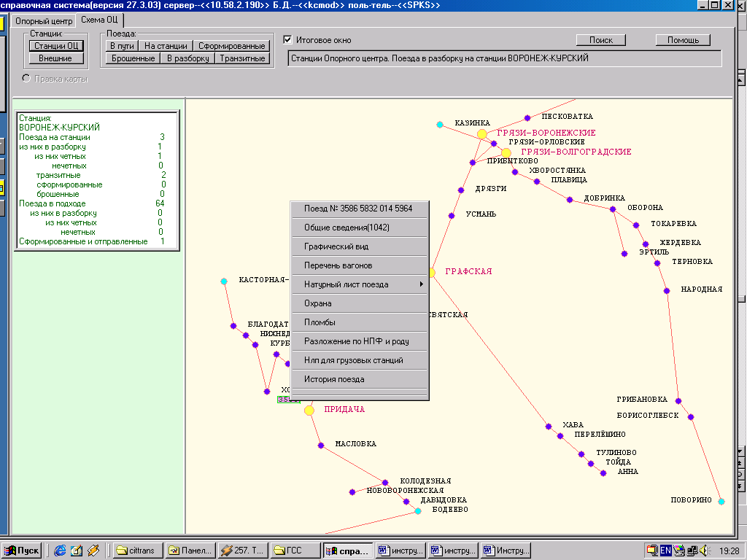Select the Терновка station dot
This screenshot has width=747, height=560.
657,262
